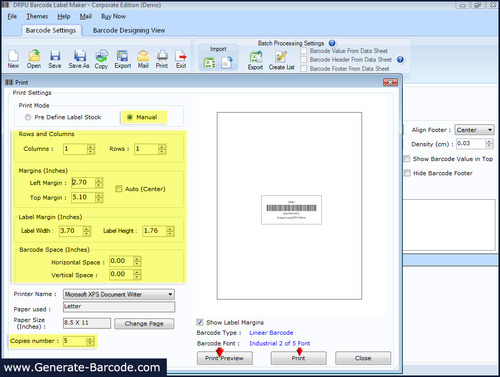Click the Save toolbar icon
This screenshot has width=500, height=377.
point(55,59)
